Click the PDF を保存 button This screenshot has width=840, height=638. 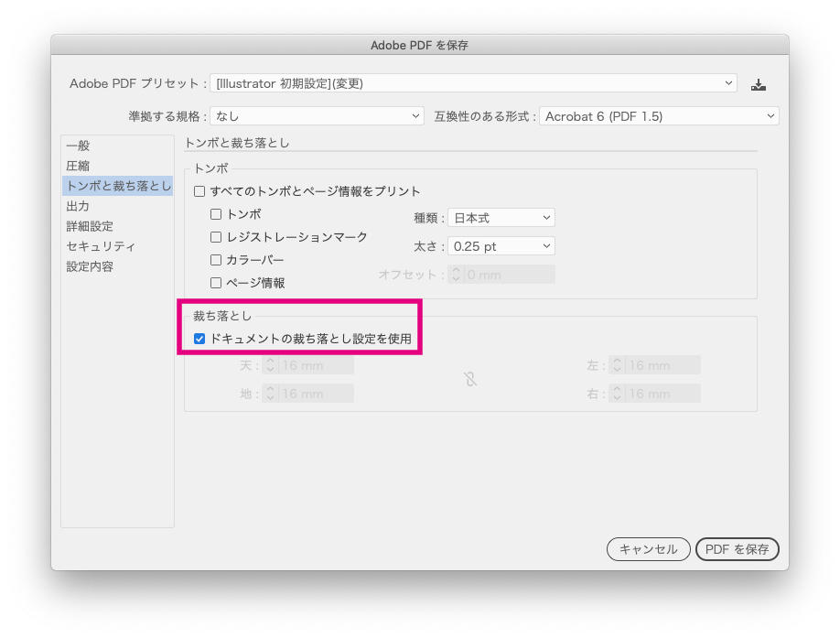(737, 549)
